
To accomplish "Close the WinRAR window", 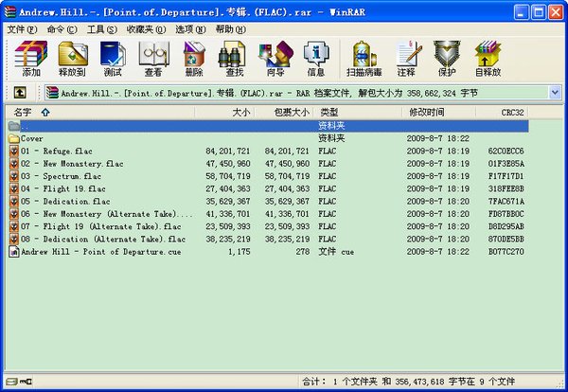I will pos(556,12).
